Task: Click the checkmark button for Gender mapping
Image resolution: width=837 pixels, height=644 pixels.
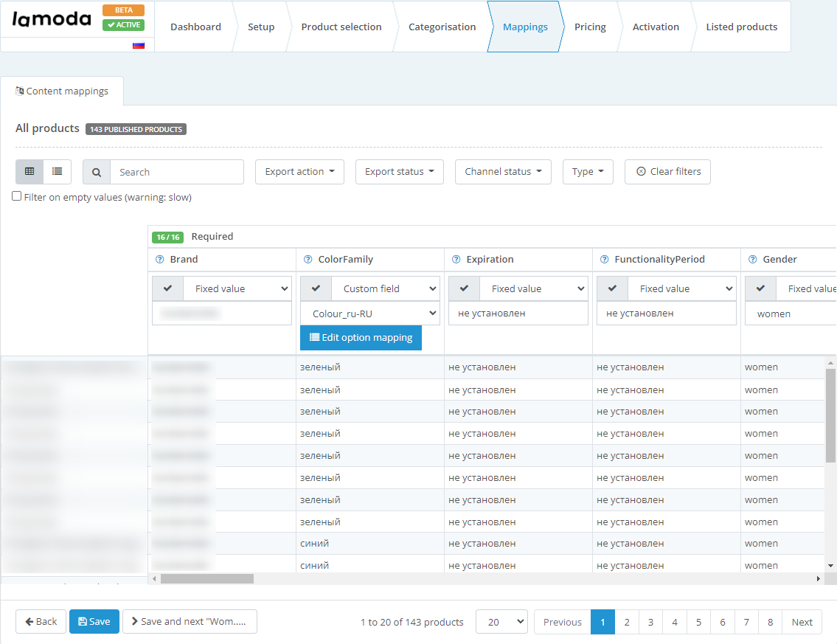Action: click(x=760, y=288)
